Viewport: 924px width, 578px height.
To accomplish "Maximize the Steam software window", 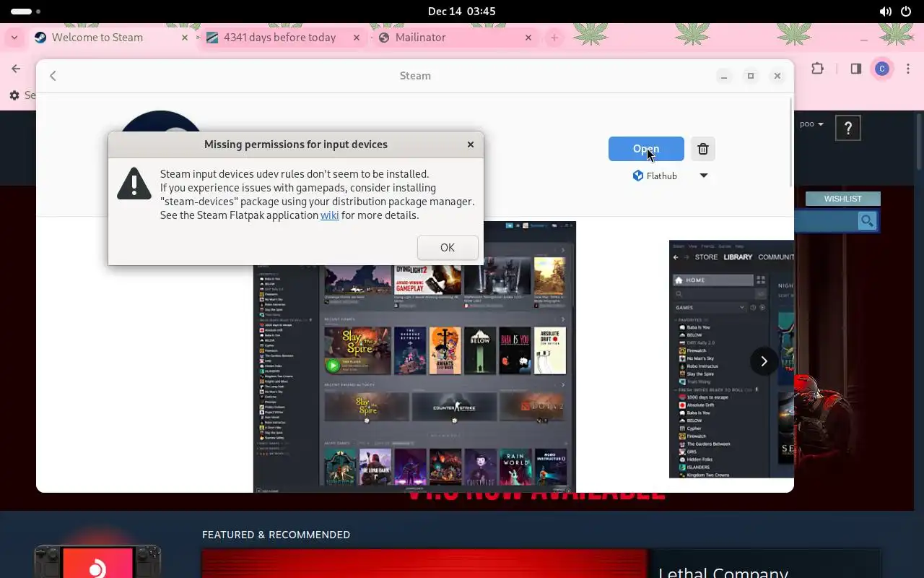I will pyautogui.click(x=751, y=76).
